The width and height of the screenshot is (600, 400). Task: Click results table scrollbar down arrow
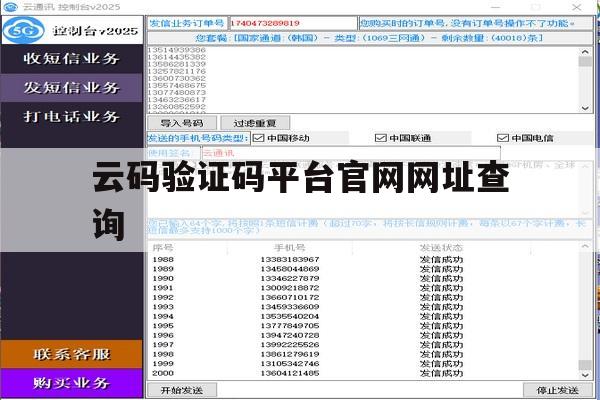pos(585,375)
